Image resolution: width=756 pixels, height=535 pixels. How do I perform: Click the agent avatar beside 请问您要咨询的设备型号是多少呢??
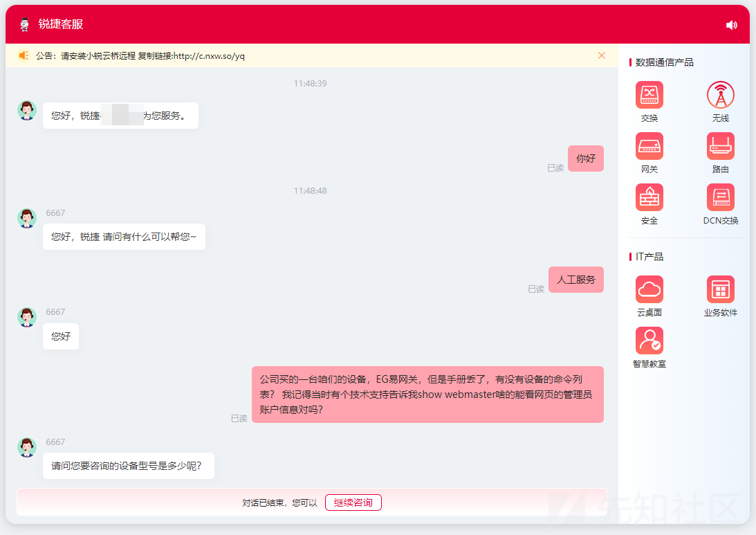pyautogui.click(x=27, y=448)
